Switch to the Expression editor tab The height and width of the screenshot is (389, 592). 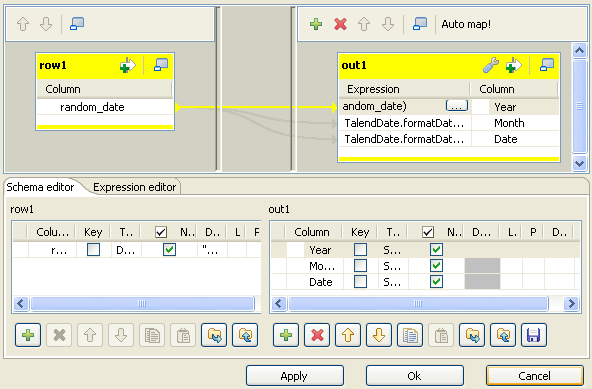tap(134, 187)
